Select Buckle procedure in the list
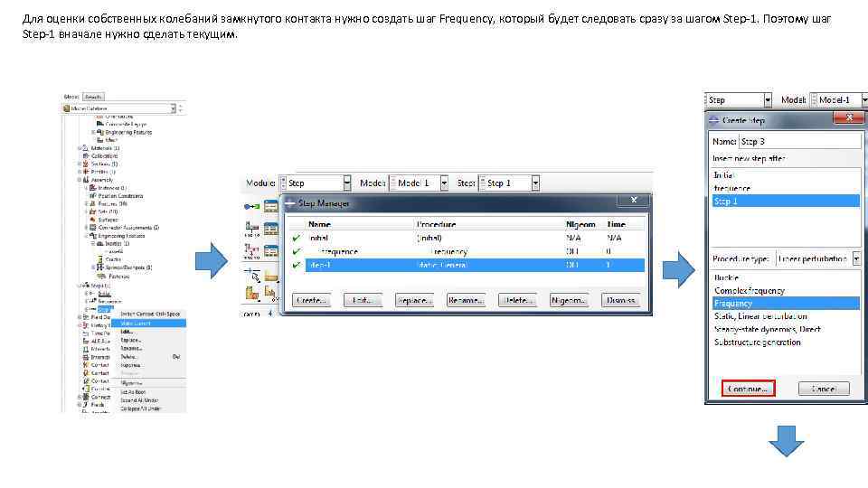 pyautogui.click(x=786, y=277)
